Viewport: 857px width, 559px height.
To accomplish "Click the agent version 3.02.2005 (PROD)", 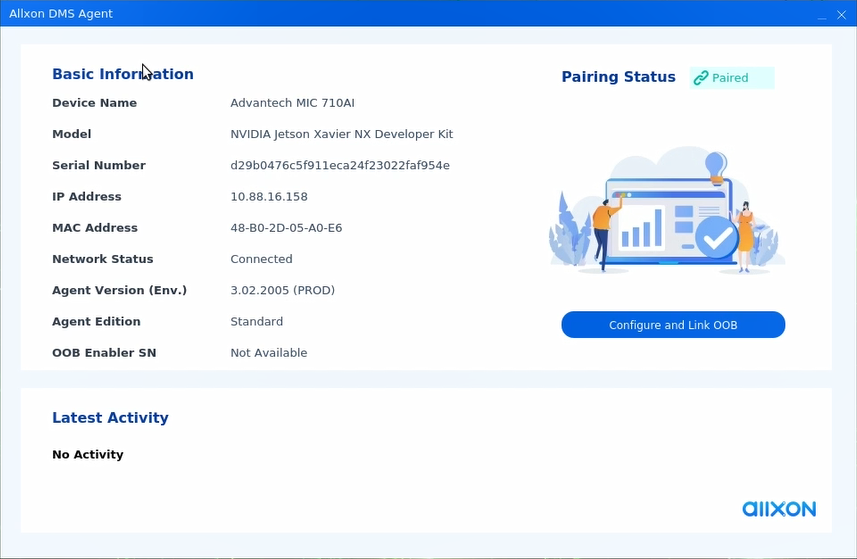I will pyautogui.click(x=282, y=290).
